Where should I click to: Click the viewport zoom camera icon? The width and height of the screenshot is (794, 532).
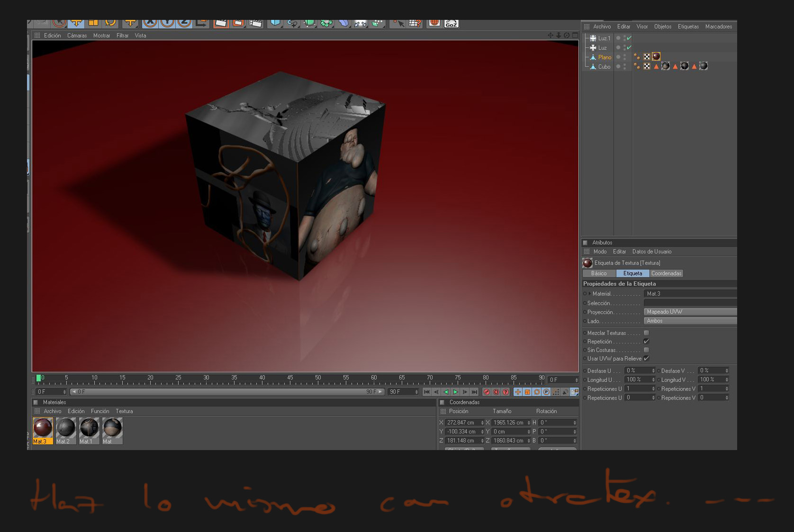[559, 35]
